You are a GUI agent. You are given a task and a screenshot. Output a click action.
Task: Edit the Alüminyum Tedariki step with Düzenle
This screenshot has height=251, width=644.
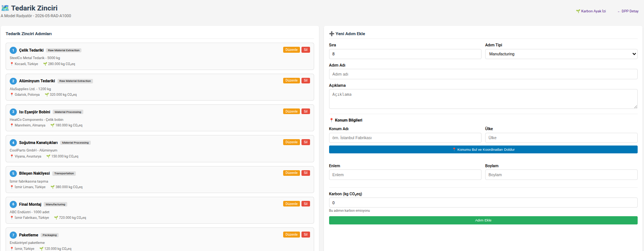point(291,80)
